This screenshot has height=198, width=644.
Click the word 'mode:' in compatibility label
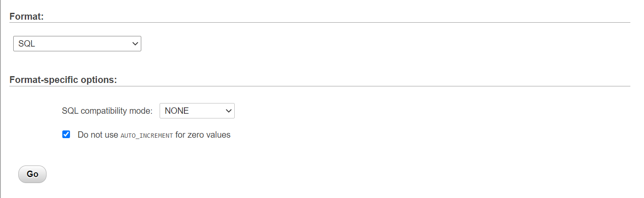[141, 111]
